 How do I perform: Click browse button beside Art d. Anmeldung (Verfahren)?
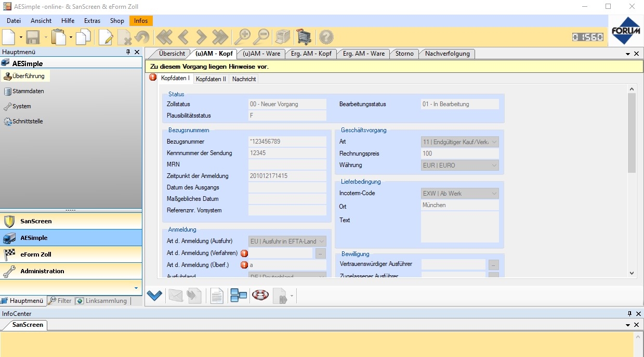click(x=321, y=253)
